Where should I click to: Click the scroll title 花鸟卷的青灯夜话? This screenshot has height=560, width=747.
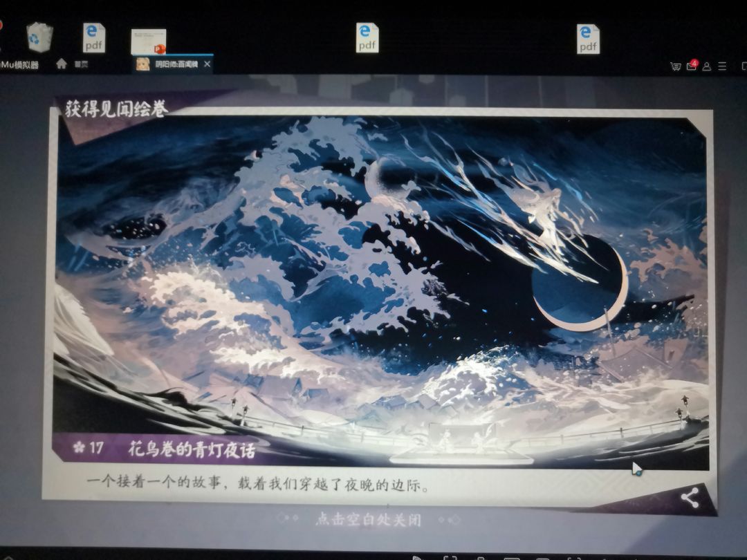pos(192,449)
